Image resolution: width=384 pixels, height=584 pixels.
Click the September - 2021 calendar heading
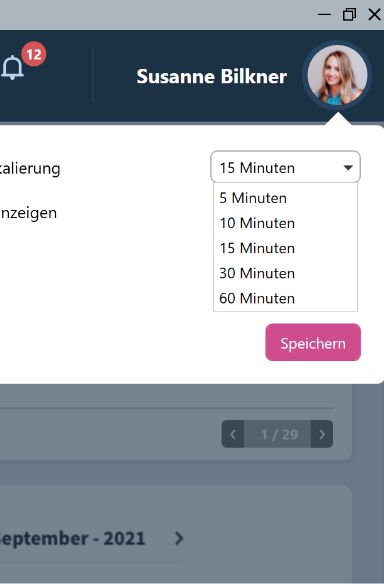tap(72, 539)
